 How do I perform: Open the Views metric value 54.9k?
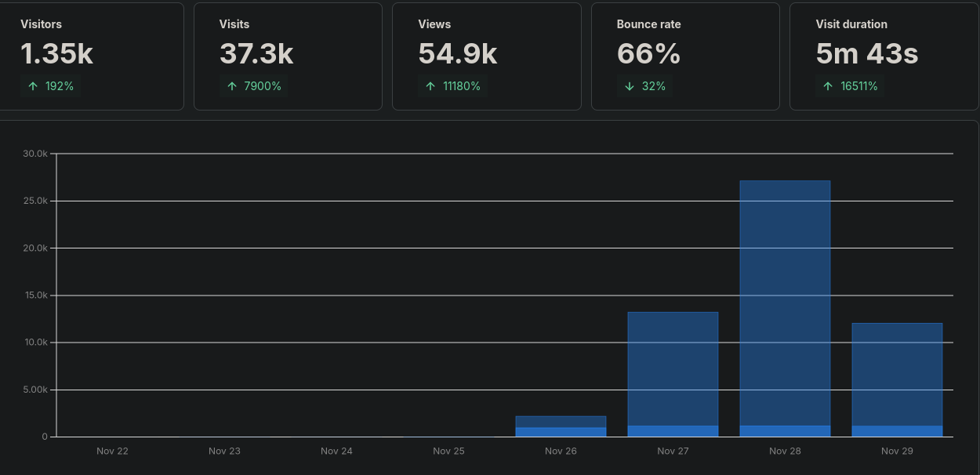(x=458, y=54)
